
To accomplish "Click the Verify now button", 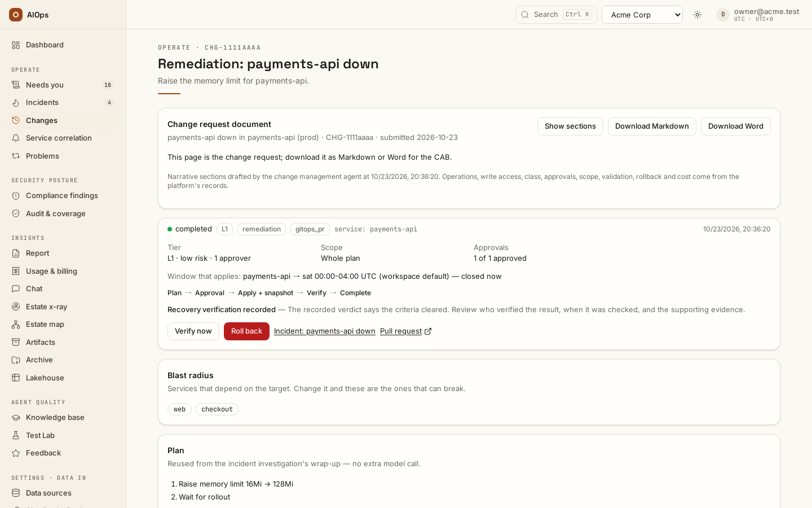I will [x=193, y=331].
